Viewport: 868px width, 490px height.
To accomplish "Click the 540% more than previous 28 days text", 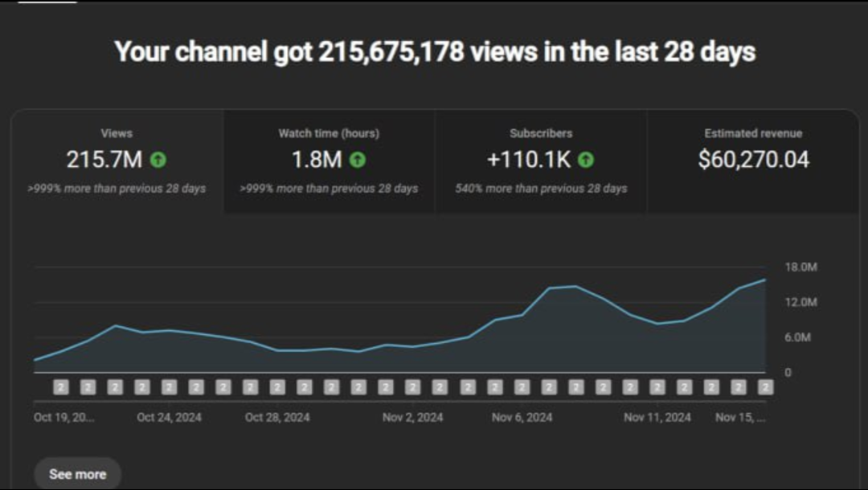I will [541, 189].
